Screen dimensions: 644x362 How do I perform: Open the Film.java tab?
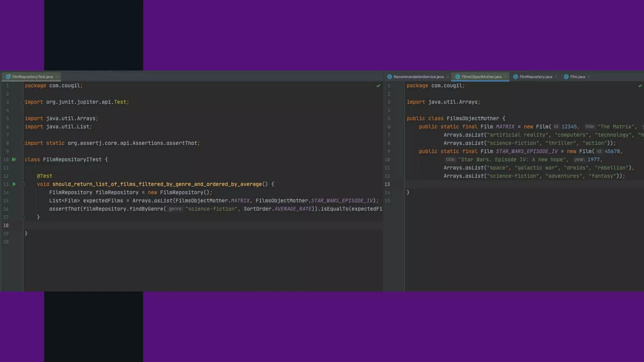click(577, 77)
